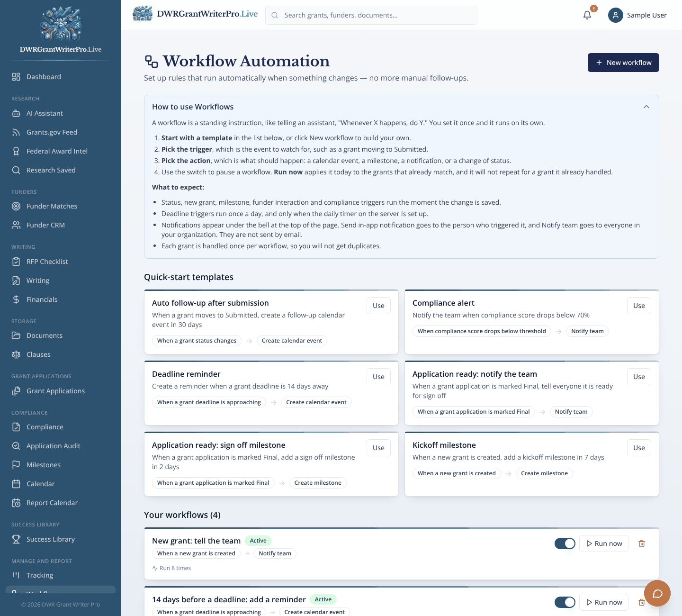Use the 'Application ready: notify the team' template
This screenshot has width=682, height=616.
[x=639, y=377]
